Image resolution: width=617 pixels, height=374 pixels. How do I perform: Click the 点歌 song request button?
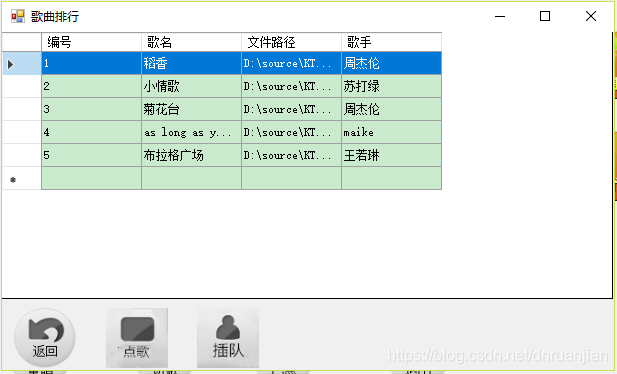pyautogui.click(x=137, y=338)
